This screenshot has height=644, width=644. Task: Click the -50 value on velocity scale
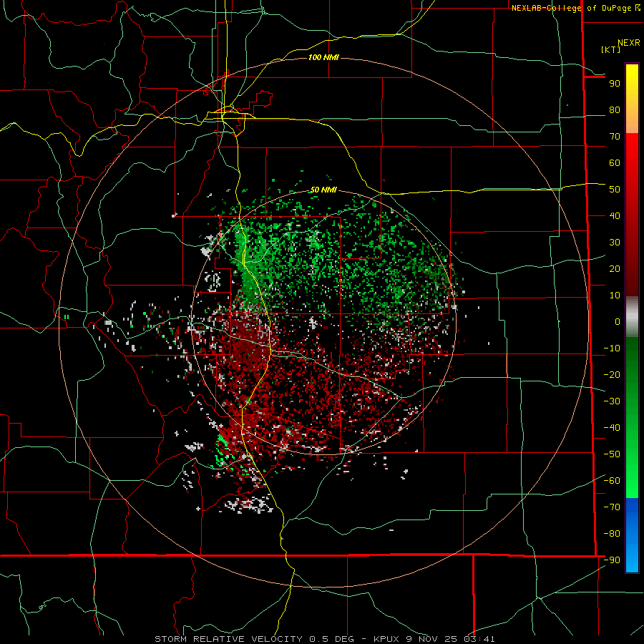612,454
